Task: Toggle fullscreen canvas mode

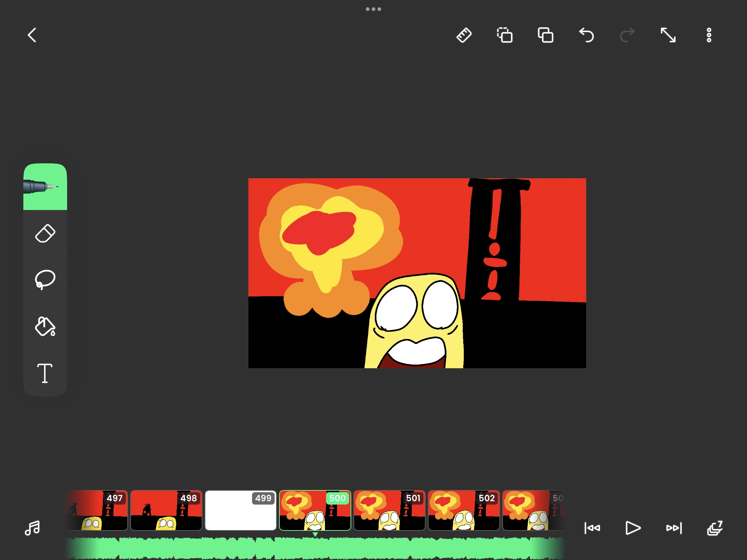Action: (x=668, y=35)
